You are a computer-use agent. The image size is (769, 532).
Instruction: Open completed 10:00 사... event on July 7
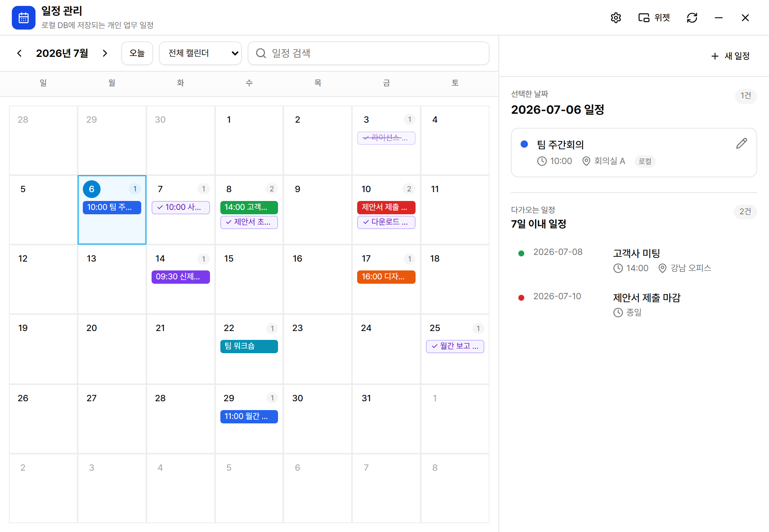point(180,207)
